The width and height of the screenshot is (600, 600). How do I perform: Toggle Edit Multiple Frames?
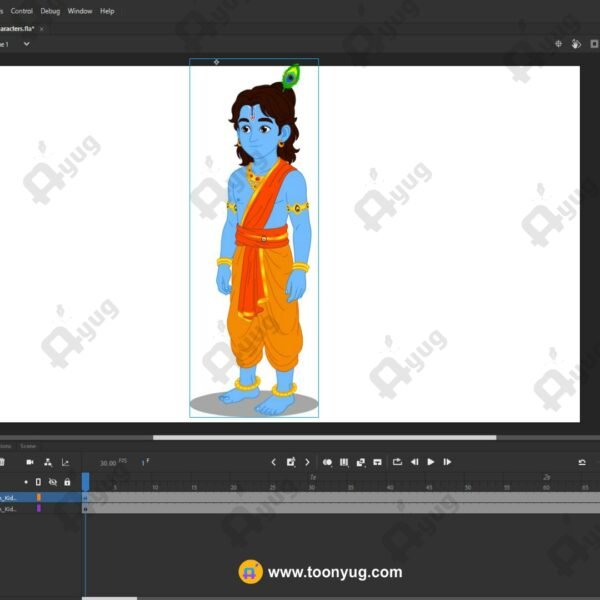pyautogui.click(x=344, y=463)
